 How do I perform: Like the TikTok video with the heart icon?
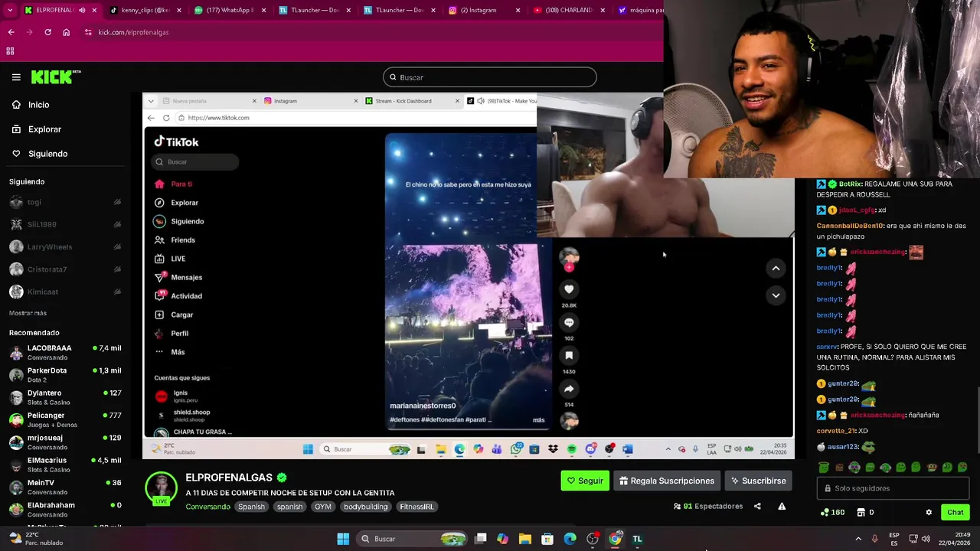point(569,289)
